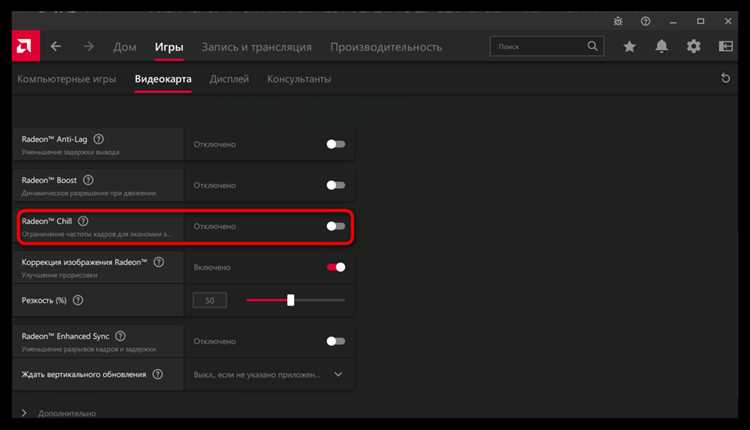The width and height of the screenshot is (750, 430).
Task: Toggle the sidebar panel icon
Action: click(x=726, y=46)
